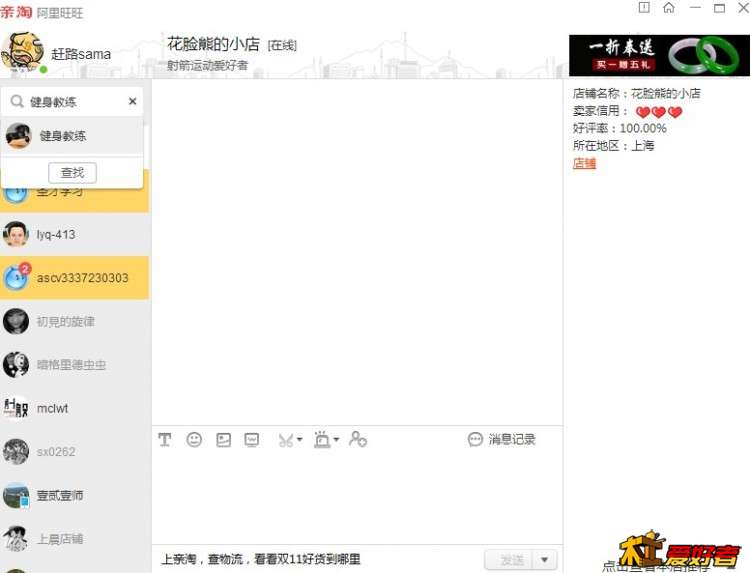Click the seller credit hearts rating
The image size is (750, 573).
tap(659, 112)
